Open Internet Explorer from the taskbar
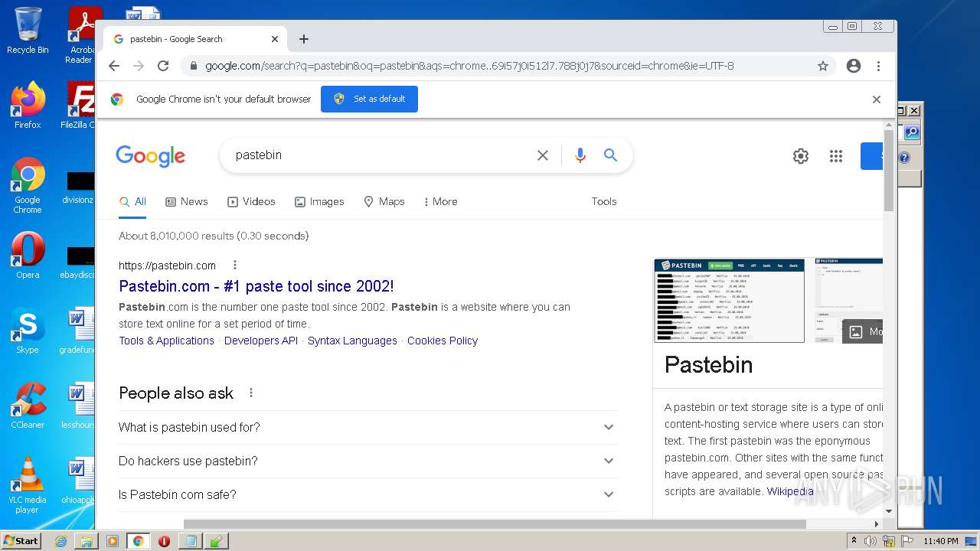The width and height of the screenshot is (980, 551). [x=60, y=541]
